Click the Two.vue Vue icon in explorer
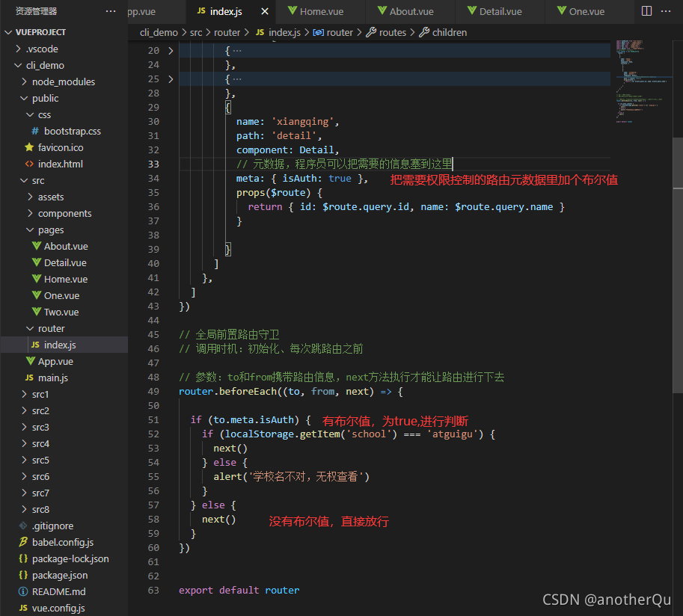 click(37, 312)
